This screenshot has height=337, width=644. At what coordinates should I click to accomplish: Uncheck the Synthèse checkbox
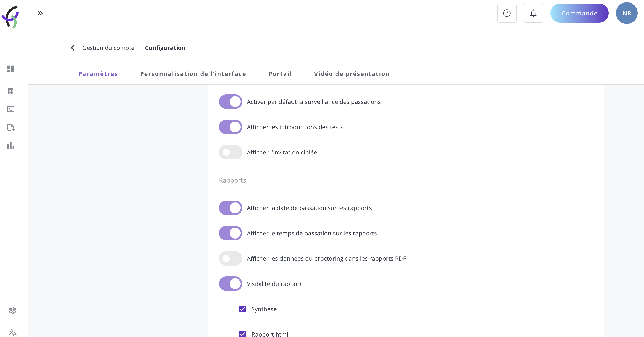coord(242,309)
